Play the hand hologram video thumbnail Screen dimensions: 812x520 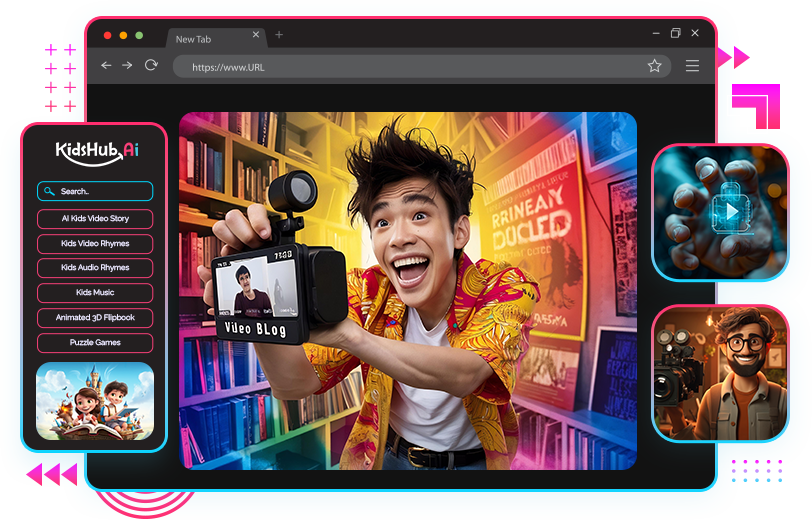click(x=720, y=212)
